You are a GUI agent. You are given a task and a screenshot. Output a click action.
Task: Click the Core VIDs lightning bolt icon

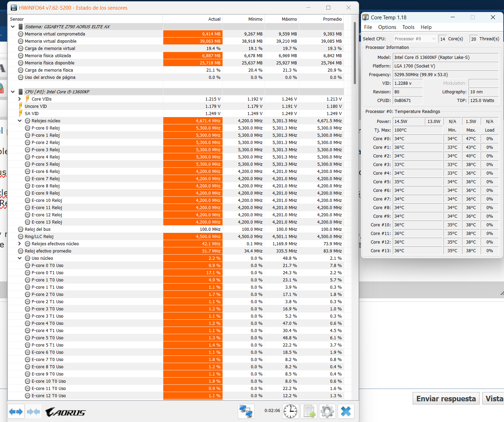pos(27,99)
